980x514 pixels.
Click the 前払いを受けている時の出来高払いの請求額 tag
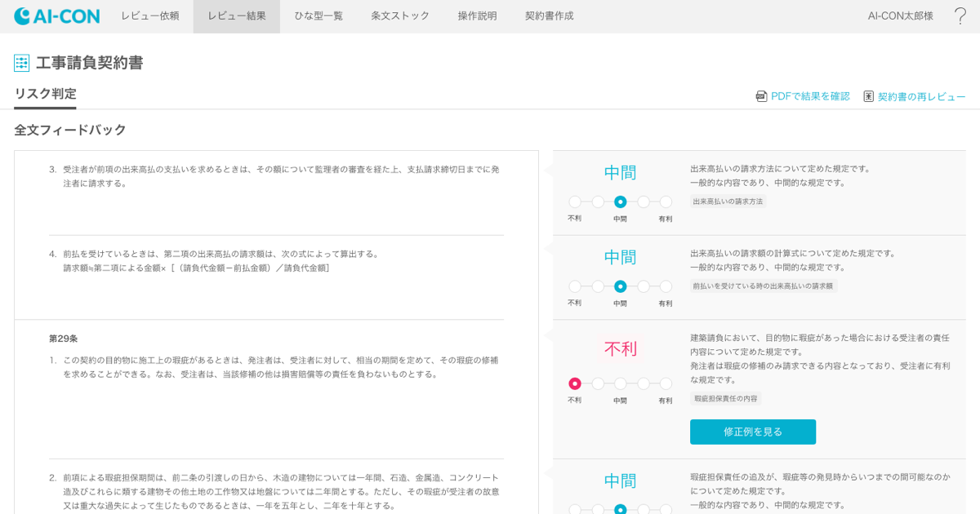click(764, 286)
